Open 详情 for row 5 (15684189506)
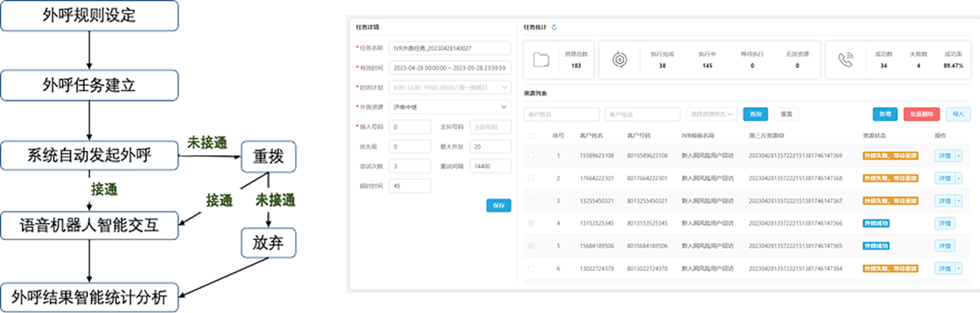Screen dimensions: 980x313 click(944, 246)
